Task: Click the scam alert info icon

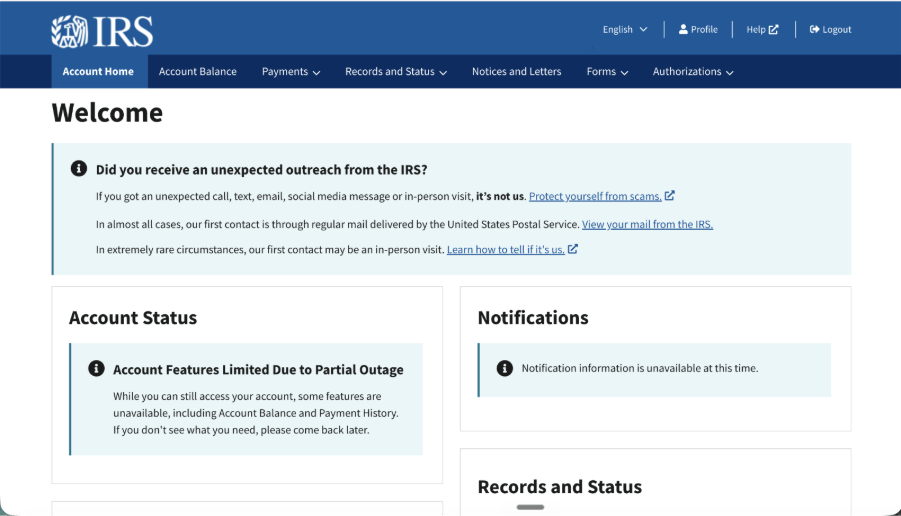Action: tap(79, 168)
